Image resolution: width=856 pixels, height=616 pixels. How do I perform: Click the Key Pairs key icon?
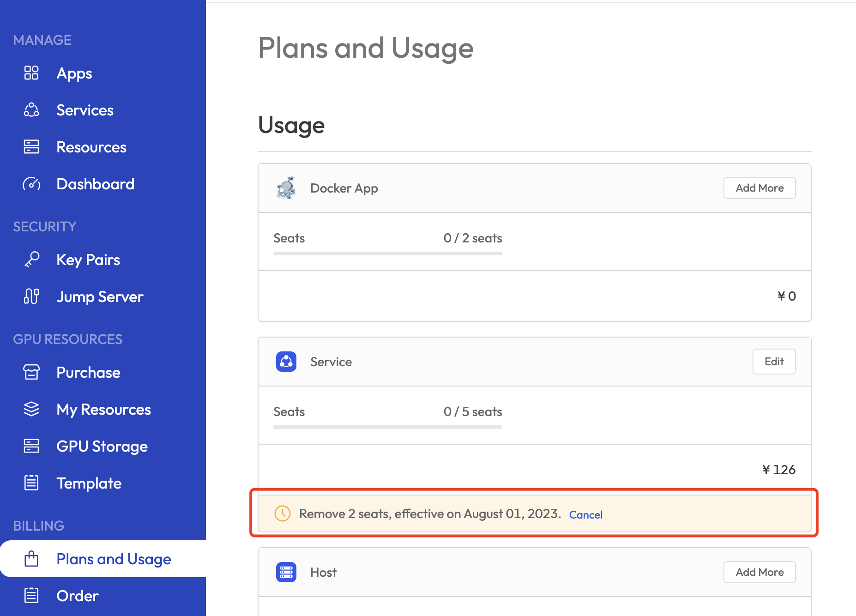tap(31, 260)
